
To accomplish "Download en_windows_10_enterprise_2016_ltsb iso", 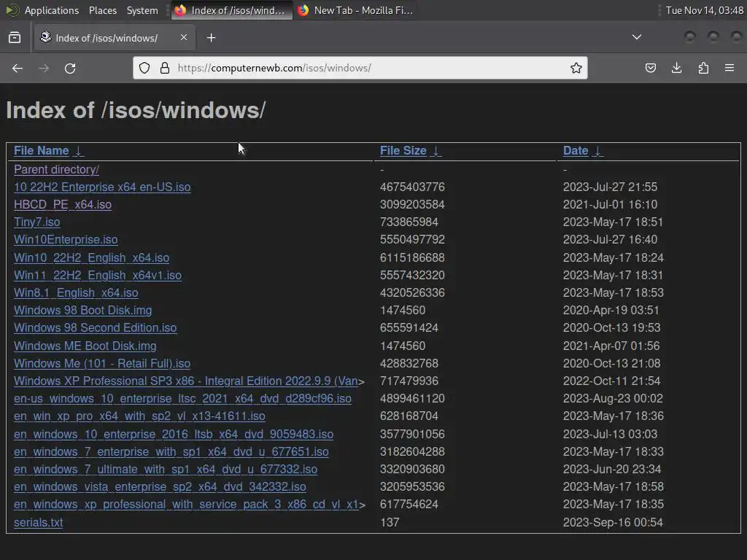I will [174, 435].
